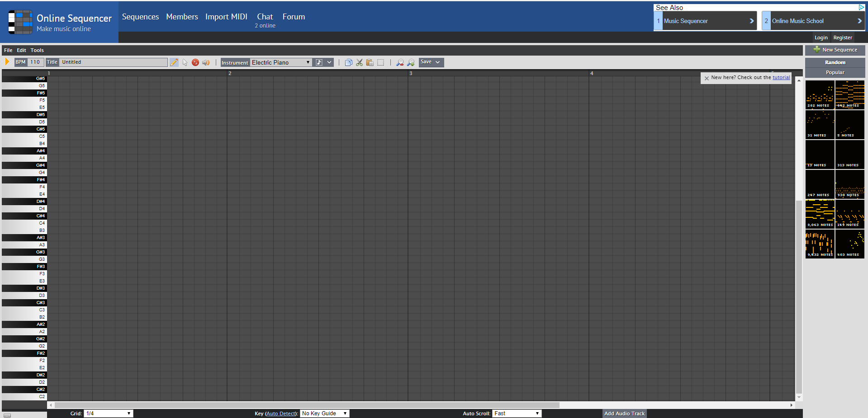
Task: Open the 313 notes sequence thumbnail
Action: 850,155
